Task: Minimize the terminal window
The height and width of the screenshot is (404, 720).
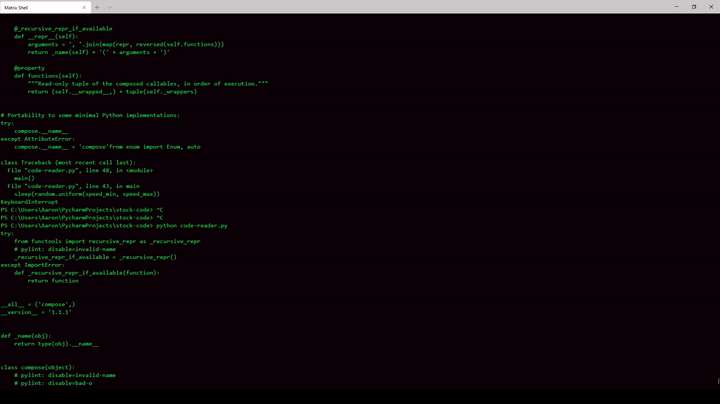Action: [x=677, y=6]
